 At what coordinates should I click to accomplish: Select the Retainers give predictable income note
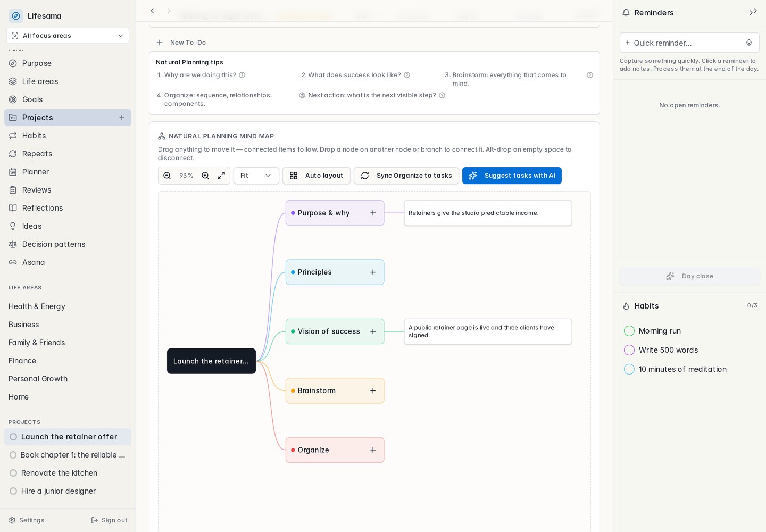pos(488,213)
